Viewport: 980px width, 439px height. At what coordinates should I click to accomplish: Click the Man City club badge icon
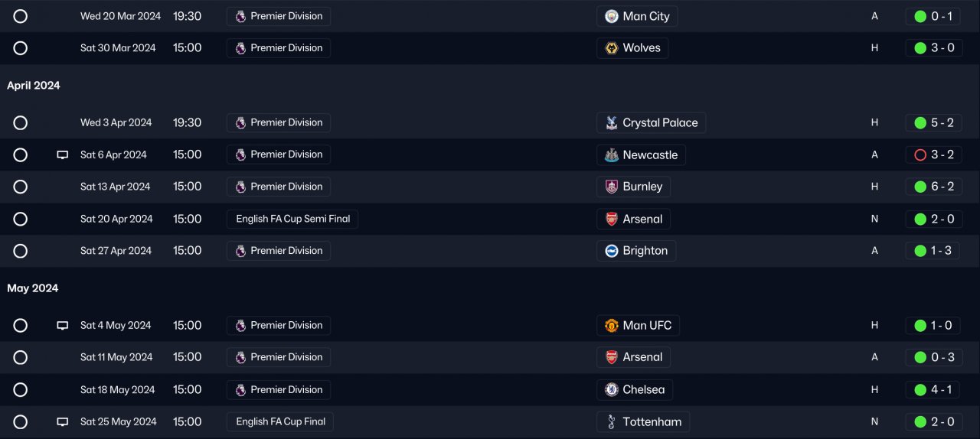click(x=611, y=16)
